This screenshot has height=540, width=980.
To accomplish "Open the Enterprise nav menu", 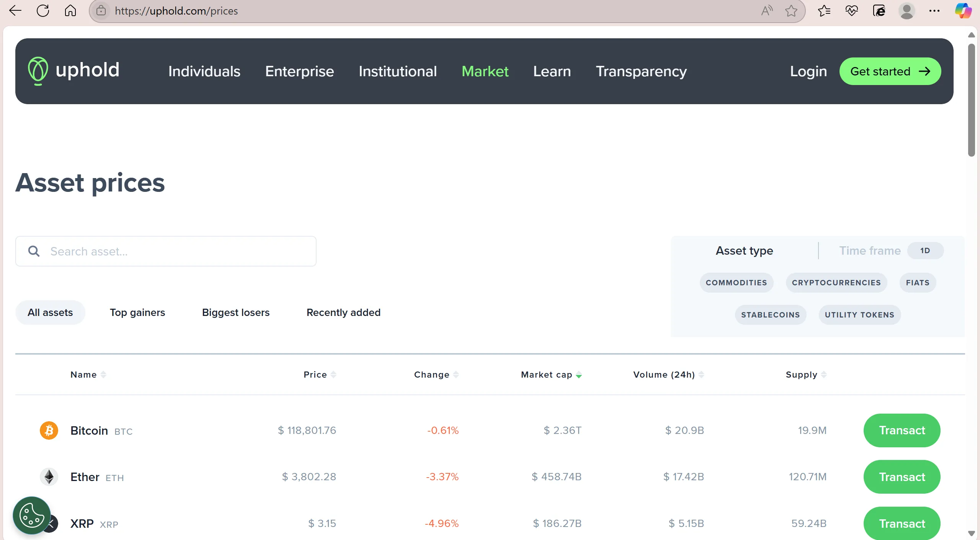I will tap(299, 71).
